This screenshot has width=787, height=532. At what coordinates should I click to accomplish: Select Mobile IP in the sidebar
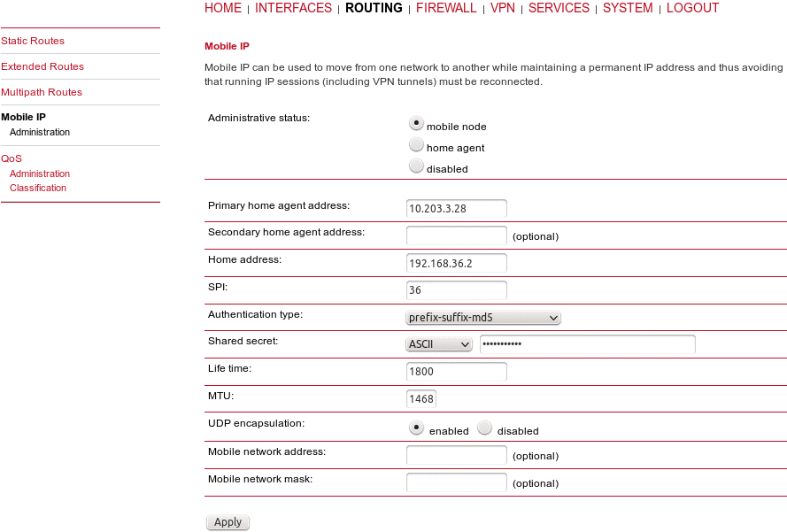pyautogui.click(x=23, y=117)
